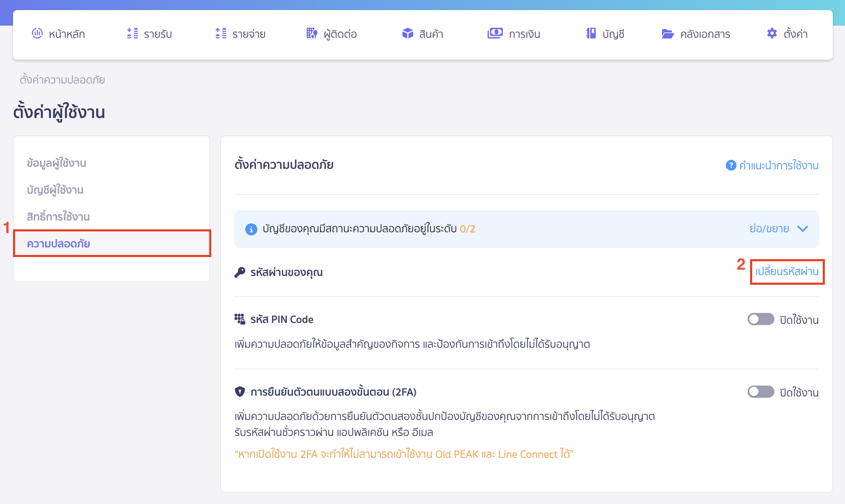845x504 pixels.
Task: Click the ผู้ติดต่อ contacts icon
Action: [311, 34]
